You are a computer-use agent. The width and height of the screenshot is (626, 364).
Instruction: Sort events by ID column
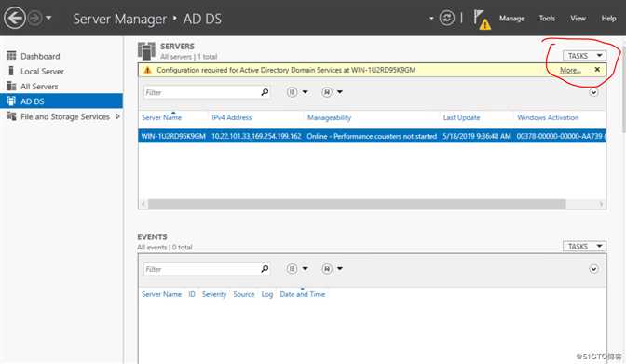point(192,294)
